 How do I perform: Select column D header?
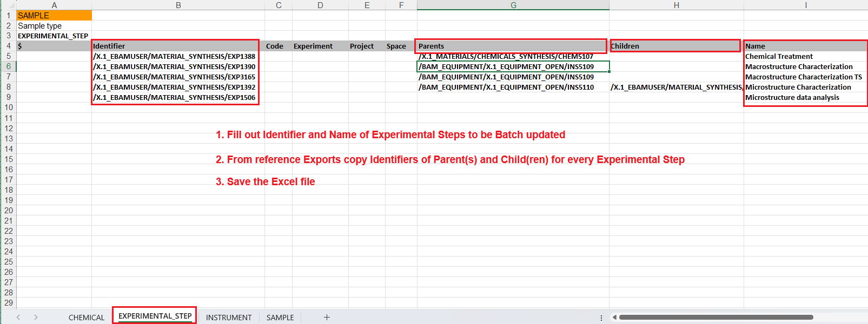tap(320, 5)
